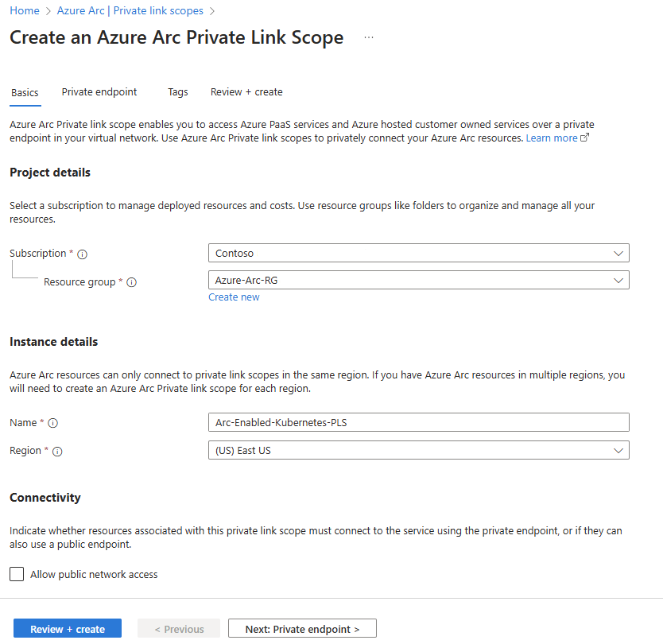Image resolution: width=663 pixels, height=644 pixels.
Task: Click the Create new resource group link
Action: click(x=234, y=297)
